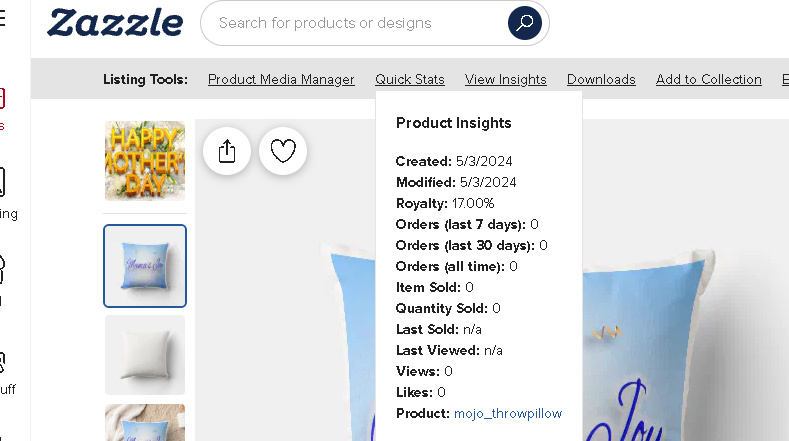This screenshot has height=441, width=789.
Task: Go to Zazzle home via the logo
Action: (x=115, y=23)
